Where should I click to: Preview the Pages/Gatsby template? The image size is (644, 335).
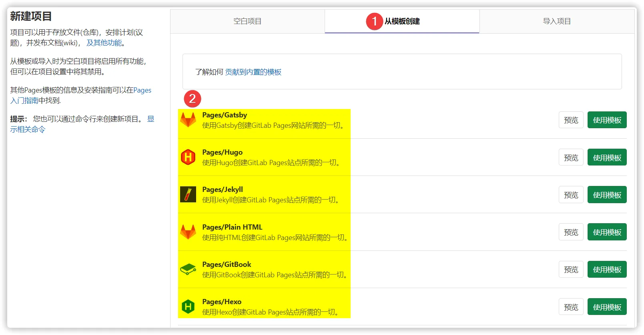571,120
